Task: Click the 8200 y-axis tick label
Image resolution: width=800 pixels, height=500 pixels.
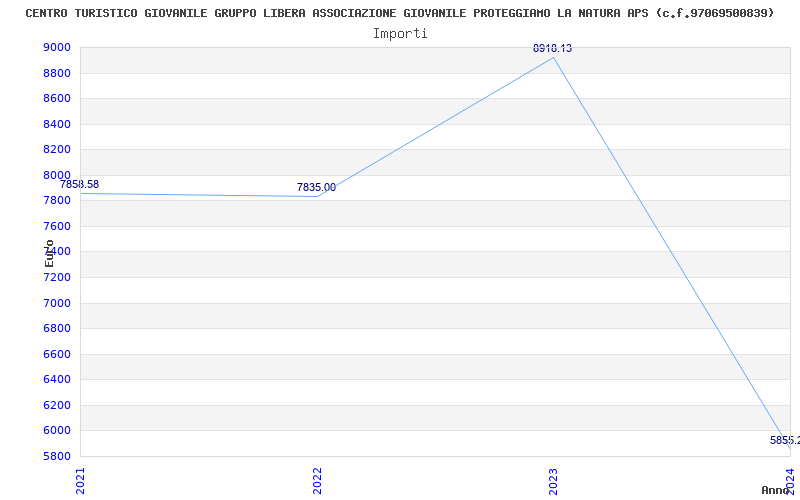Action: (57, 149)
